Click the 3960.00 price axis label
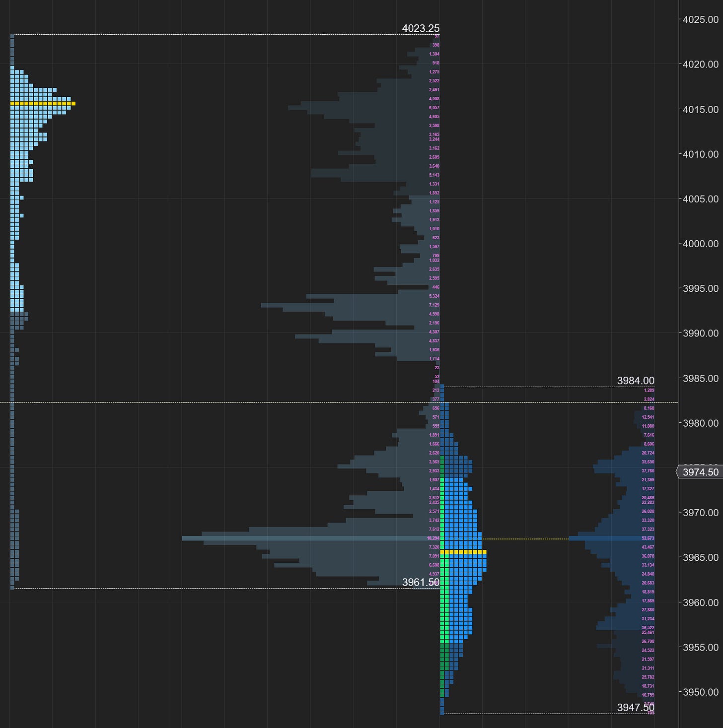Viewport: 723px width, 728px height. [701, 602]
